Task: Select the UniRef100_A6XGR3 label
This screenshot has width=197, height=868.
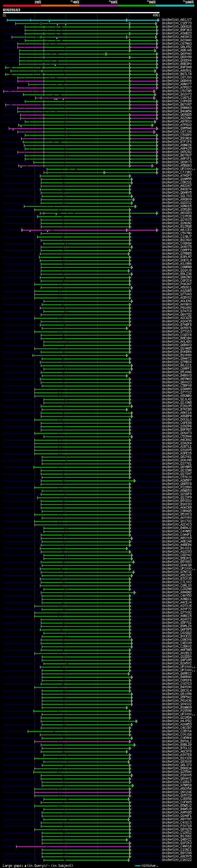Action: (177, 213)
